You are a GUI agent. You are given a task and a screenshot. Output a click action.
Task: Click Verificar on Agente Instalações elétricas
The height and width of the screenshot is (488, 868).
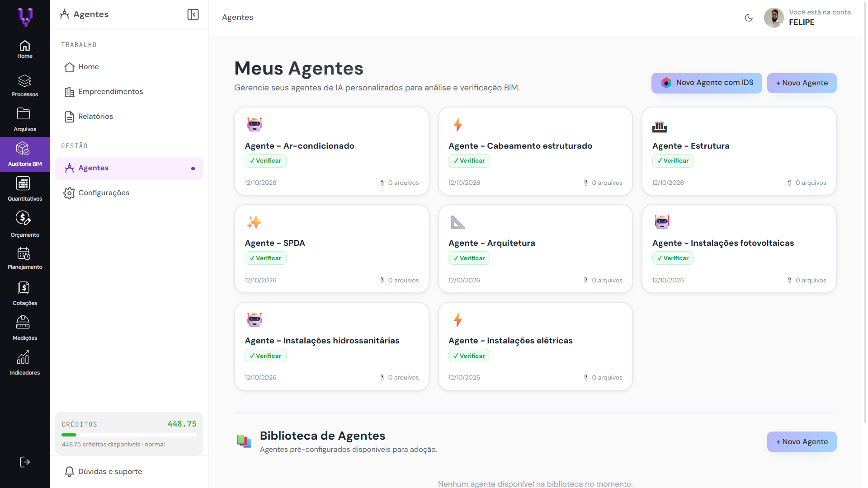pyautogui.click(x=469, y=356)
